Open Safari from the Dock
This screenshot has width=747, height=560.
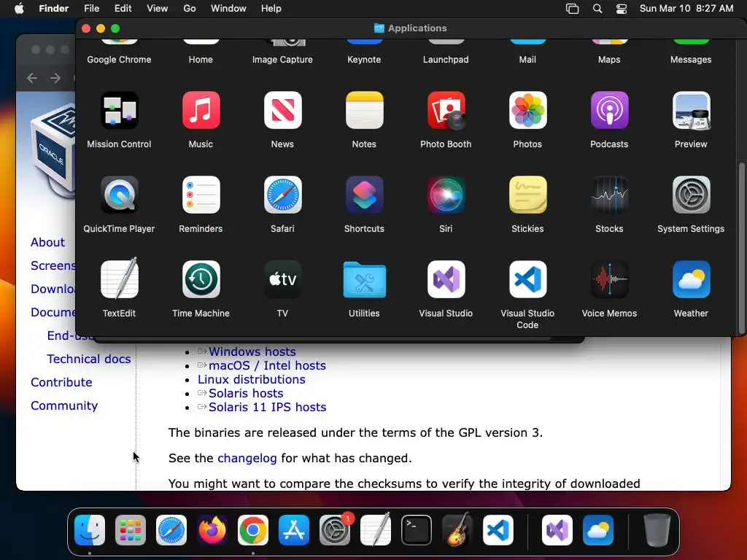point(171,530)
